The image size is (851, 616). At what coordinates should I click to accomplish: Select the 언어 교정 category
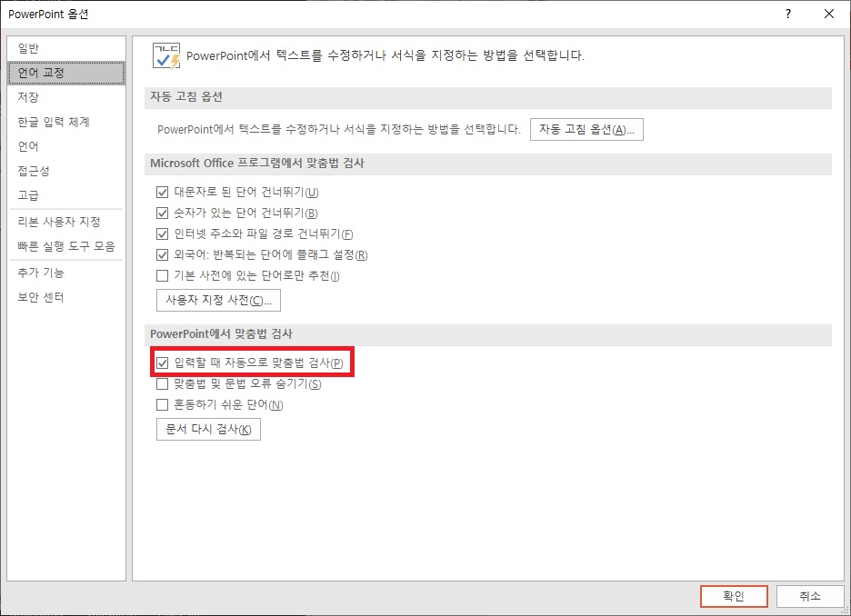pyautogui.click(x=66, y=73)
